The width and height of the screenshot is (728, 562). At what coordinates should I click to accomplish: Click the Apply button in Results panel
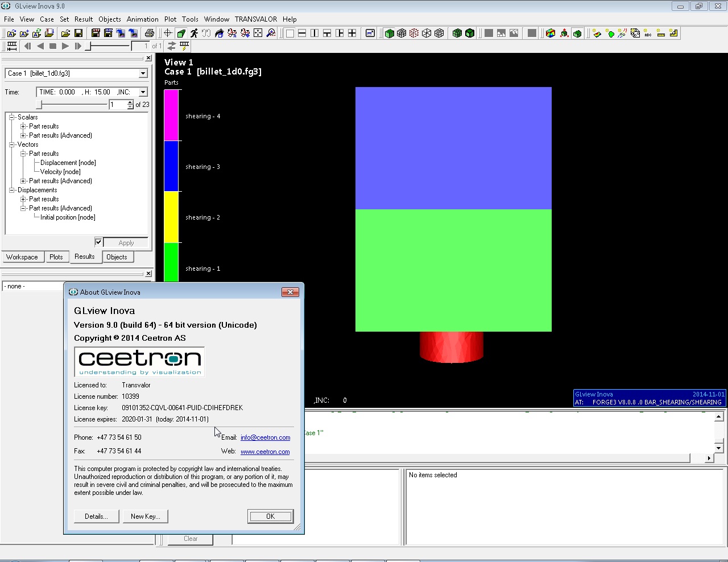coord(126,242)
